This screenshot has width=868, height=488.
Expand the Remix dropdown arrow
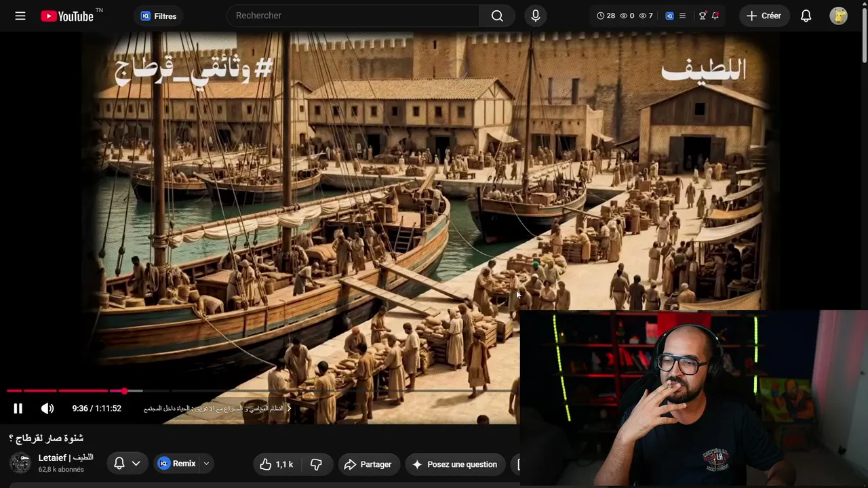click(x=206, y=464)
